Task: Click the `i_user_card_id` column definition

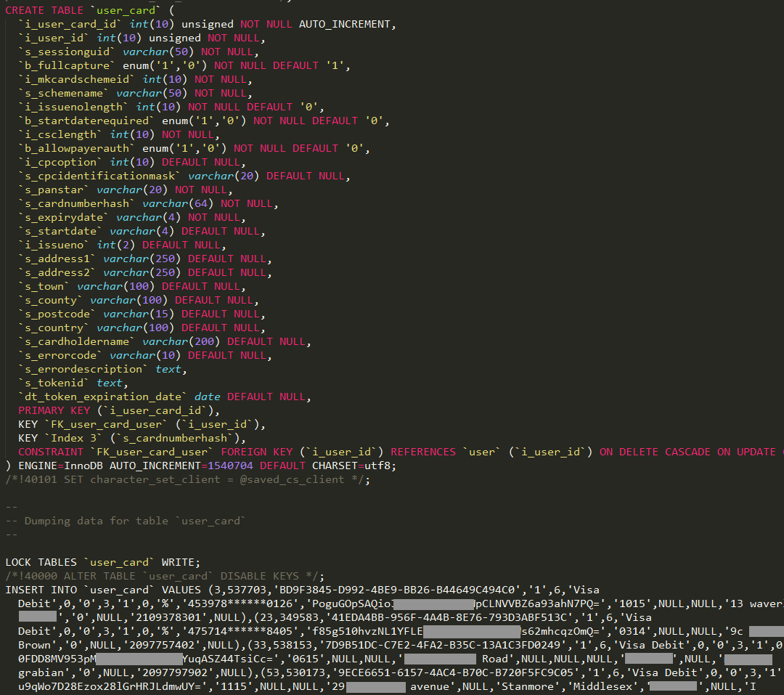Action: click(207, 24)
